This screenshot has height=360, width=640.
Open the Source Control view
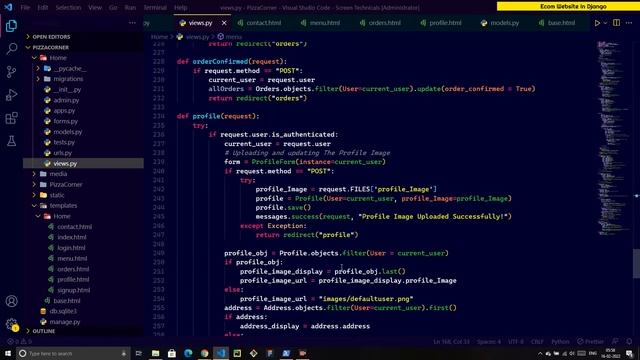click(11, 72)
